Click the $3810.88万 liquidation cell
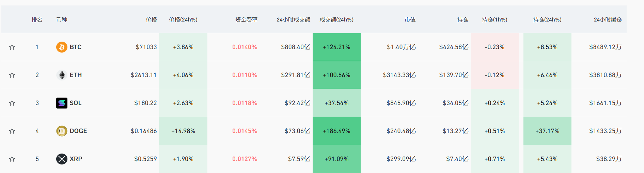This screenshot has width=644, height=173. (x=606, y=75)
